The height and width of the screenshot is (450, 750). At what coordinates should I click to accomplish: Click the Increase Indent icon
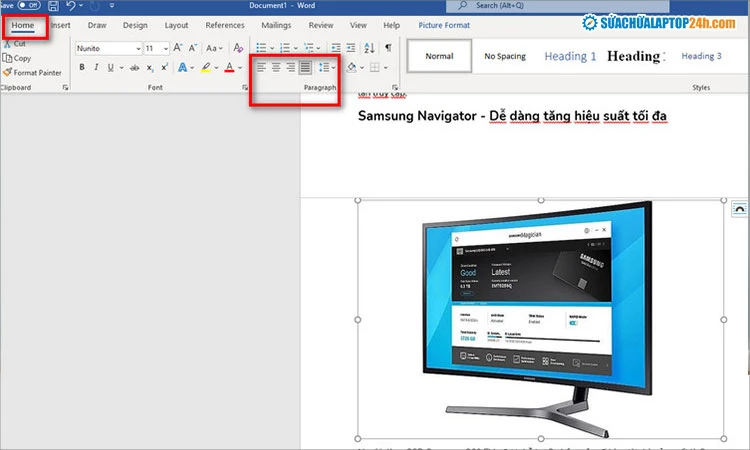click(x=351, y=48)
